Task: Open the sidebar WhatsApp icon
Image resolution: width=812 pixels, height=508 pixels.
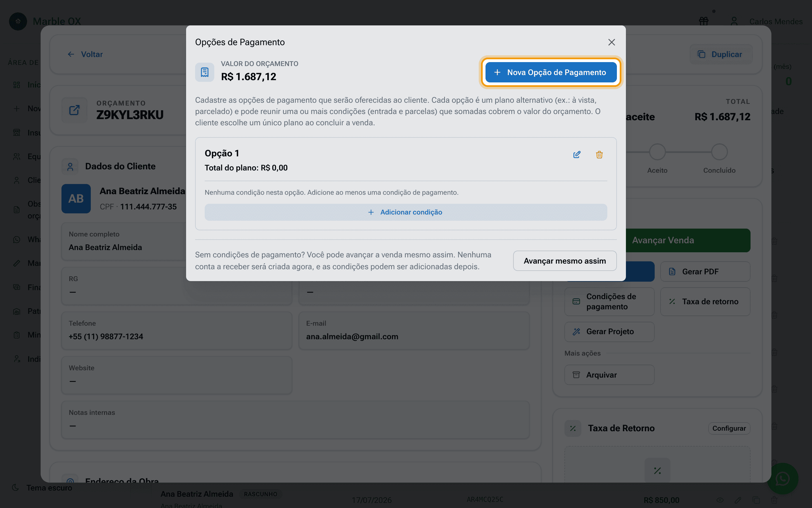Action: pos(17,240)
